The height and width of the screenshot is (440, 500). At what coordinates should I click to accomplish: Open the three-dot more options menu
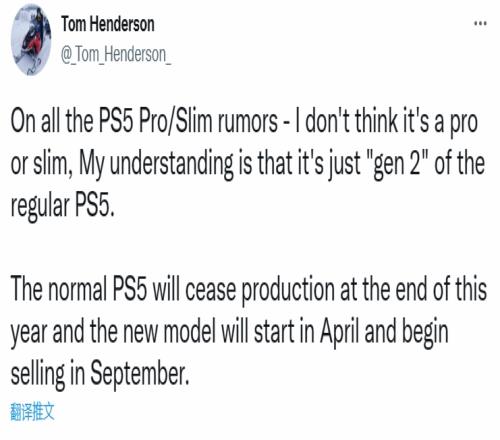click(x=480, y=23)
